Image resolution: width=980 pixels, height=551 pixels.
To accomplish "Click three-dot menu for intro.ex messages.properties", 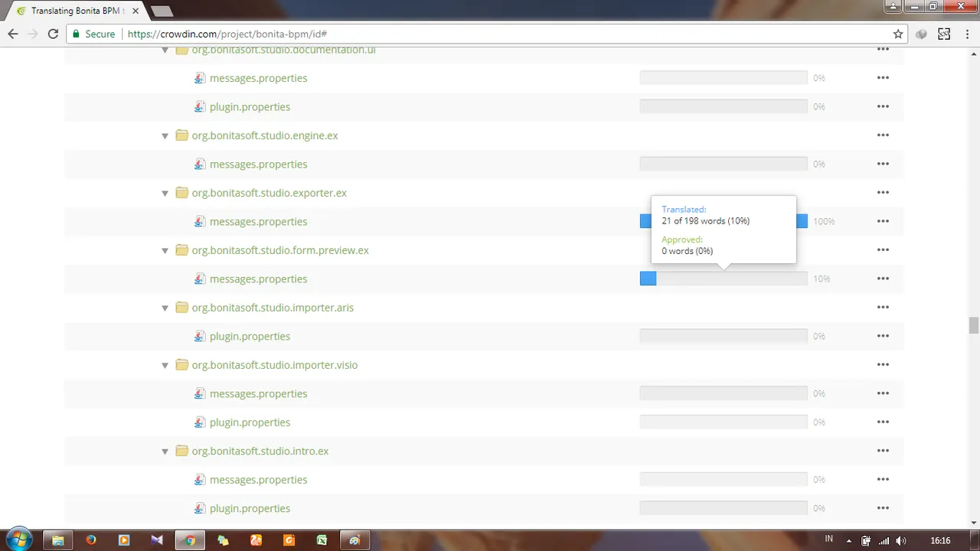I will point(883,480).
